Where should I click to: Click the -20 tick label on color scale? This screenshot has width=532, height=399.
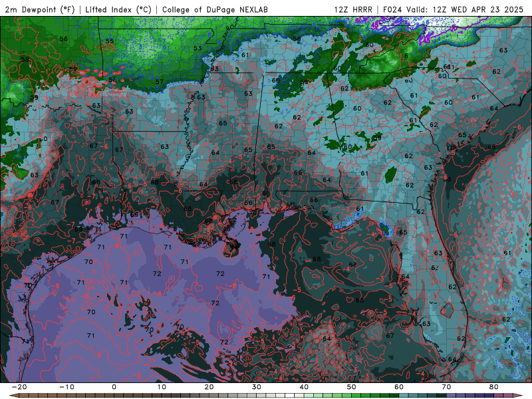(19, 387)
